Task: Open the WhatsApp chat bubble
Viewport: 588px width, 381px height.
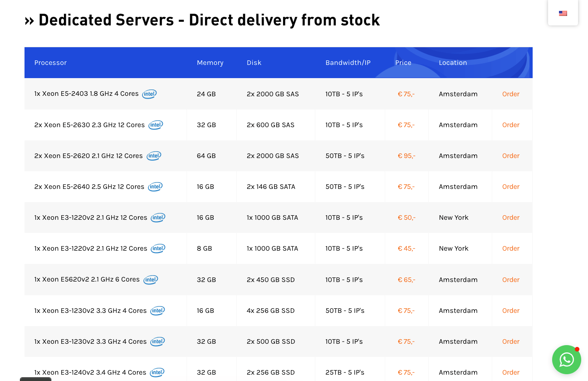Action: (566, 360)
